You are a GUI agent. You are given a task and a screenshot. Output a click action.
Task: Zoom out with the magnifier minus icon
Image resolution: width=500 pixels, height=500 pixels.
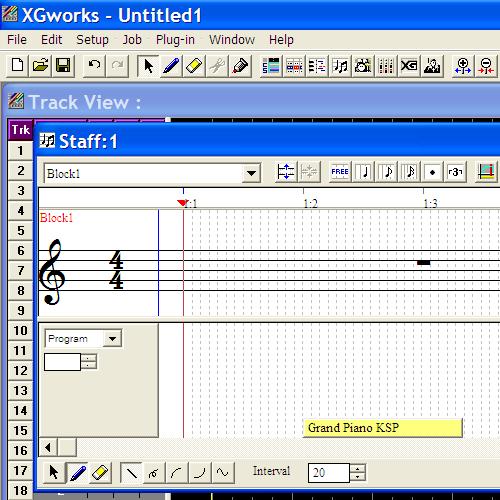[x=486, y=66]
